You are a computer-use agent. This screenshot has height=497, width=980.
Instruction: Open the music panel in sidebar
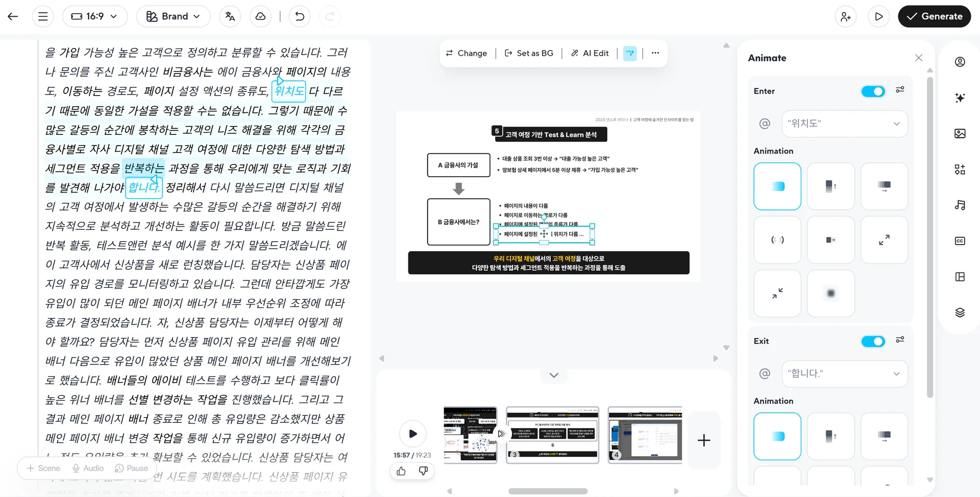(960, 205)
